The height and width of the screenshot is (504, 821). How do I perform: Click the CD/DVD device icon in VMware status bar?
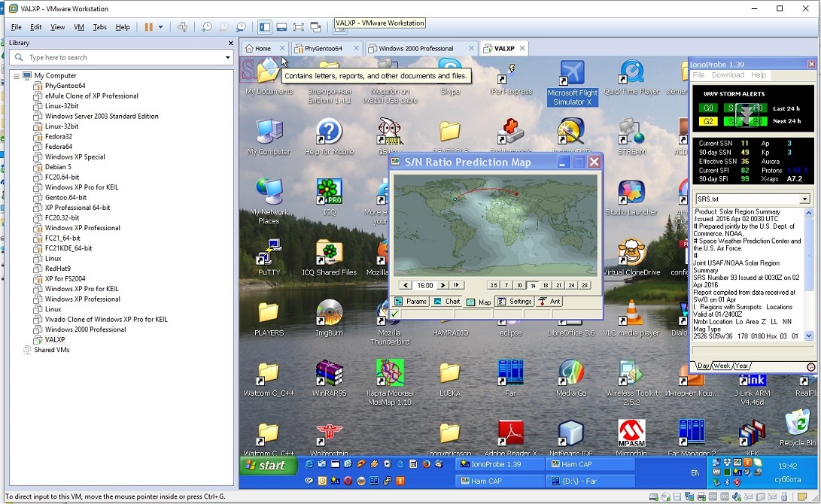click(x=666, y=496)
